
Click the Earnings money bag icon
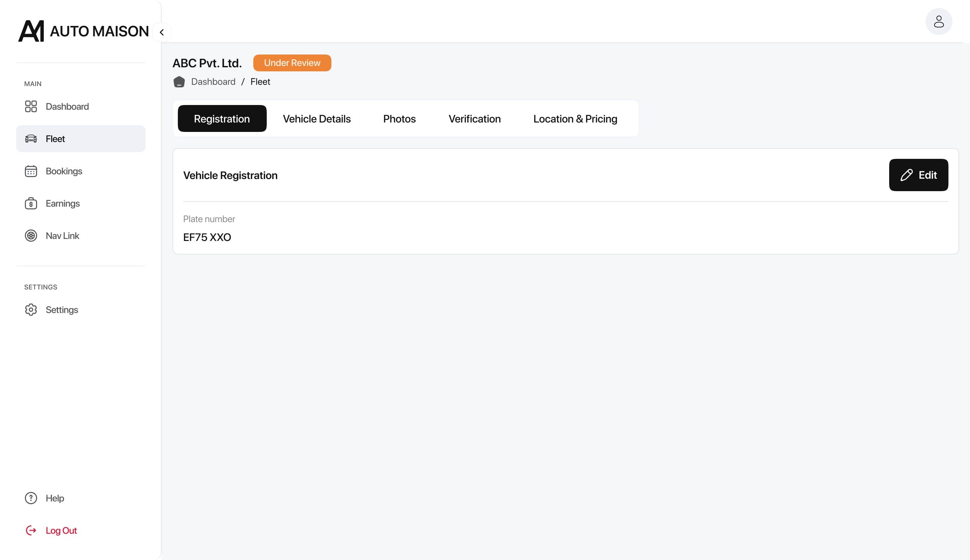point(31,204)
